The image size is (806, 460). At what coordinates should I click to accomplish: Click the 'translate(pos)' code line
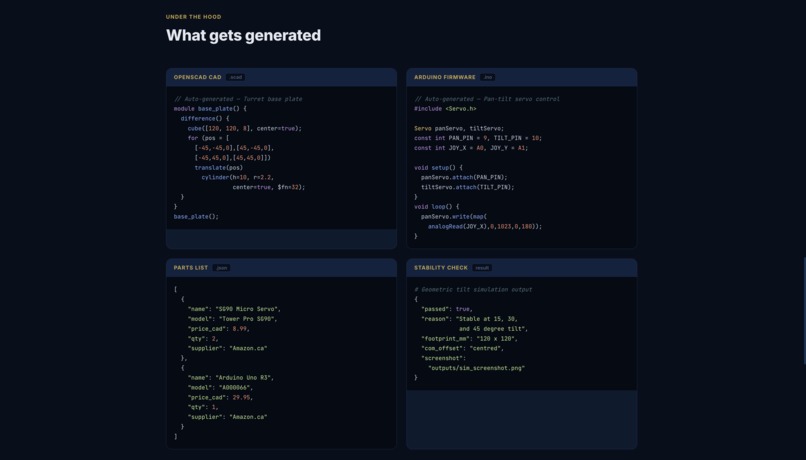[218, 168]
